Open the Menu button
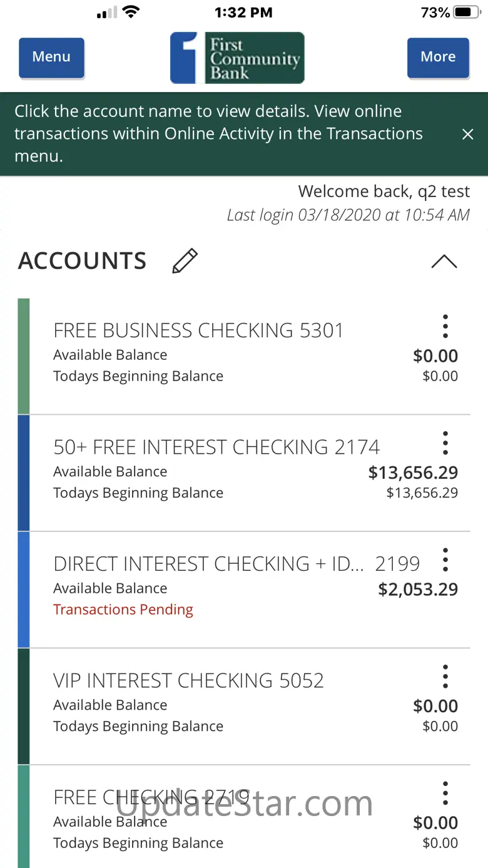 51,58
